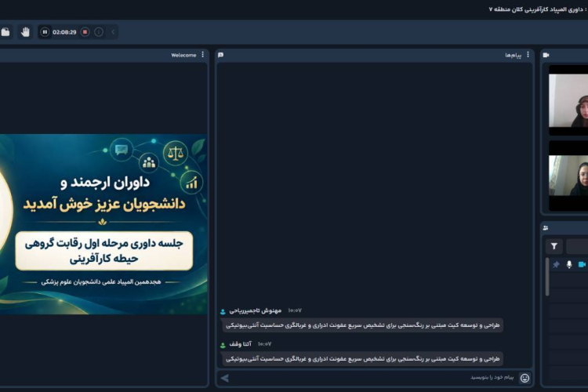Pause the session recording
588x392 pixels.
(x=45, y=32)
